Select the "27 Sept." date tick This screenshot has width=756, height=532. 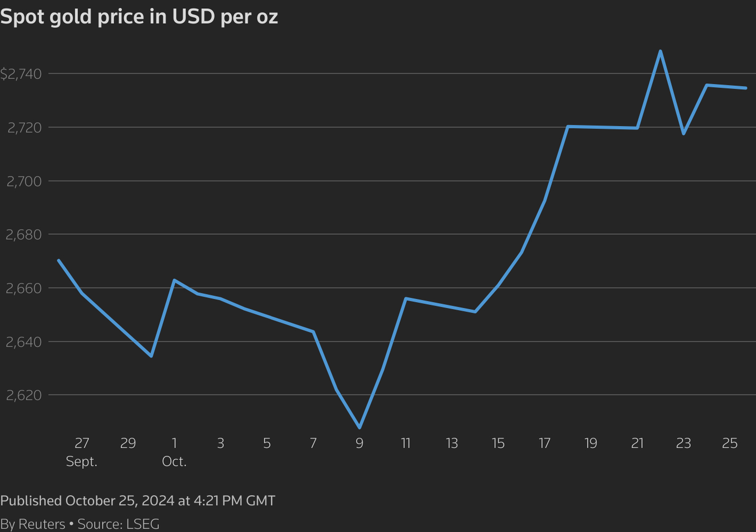(82, 451)
